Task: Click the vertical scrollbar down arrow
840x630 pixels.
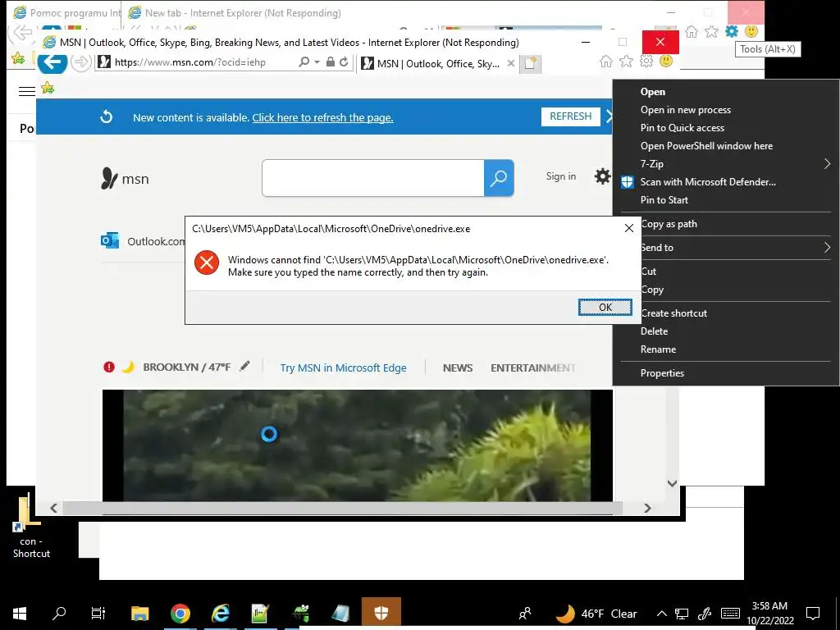Action: (x=673, y=483)
